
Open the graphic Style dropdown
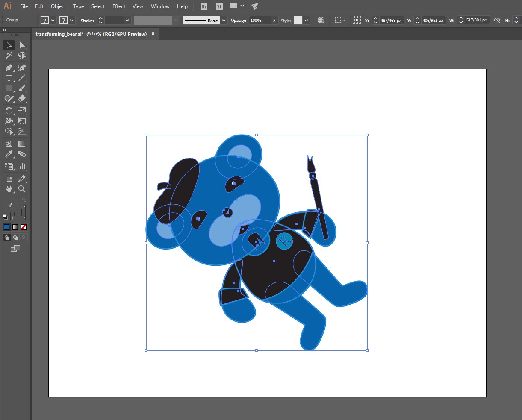pyautogui.click(x=307, y=20)
